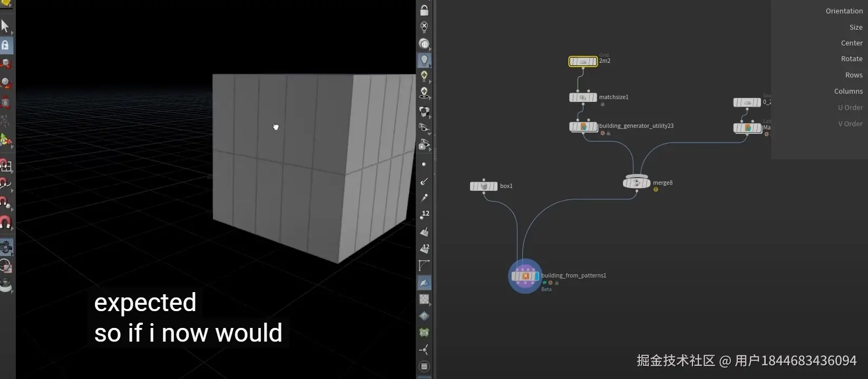The image size is (868, 379).
Task: Click the diamond-shaped icon in display toolbar
Action: 424,316
